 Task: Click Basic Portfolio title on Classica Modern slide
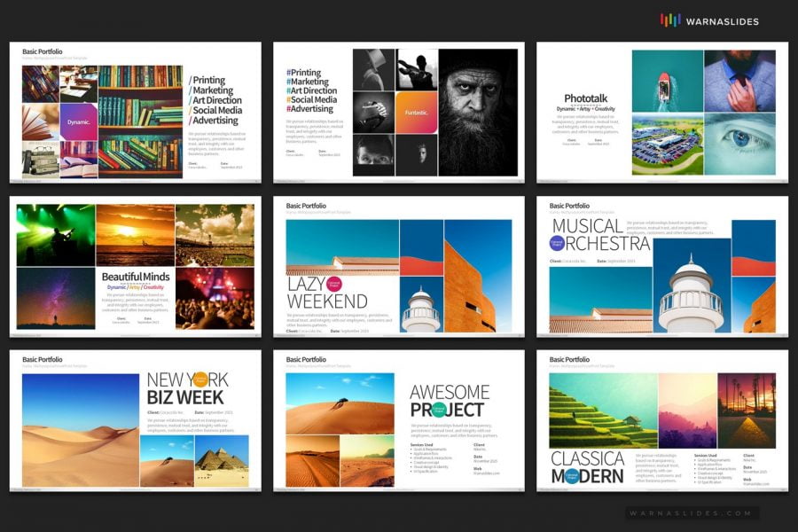[x=569, y=360]
